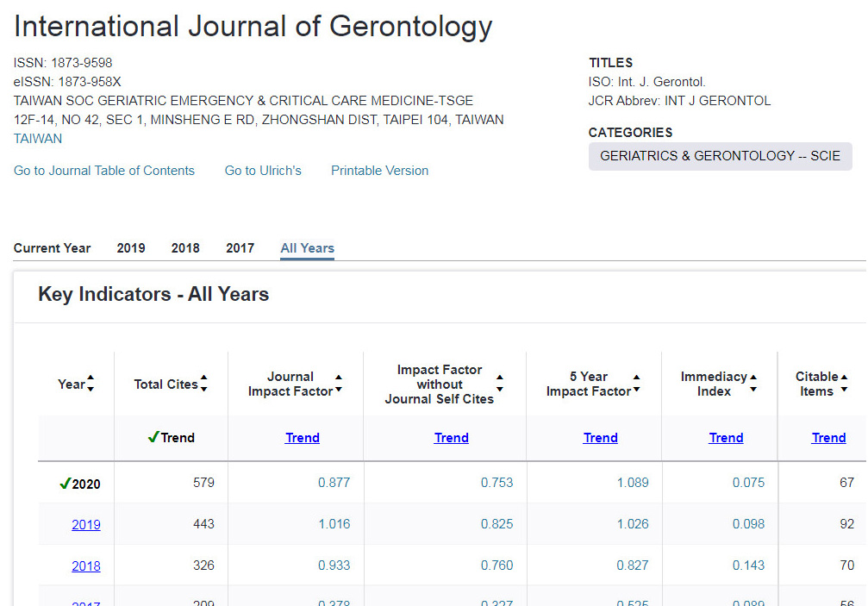
Task: Click 2018 Total Cites value 326
Action: [x=203, y=565]
